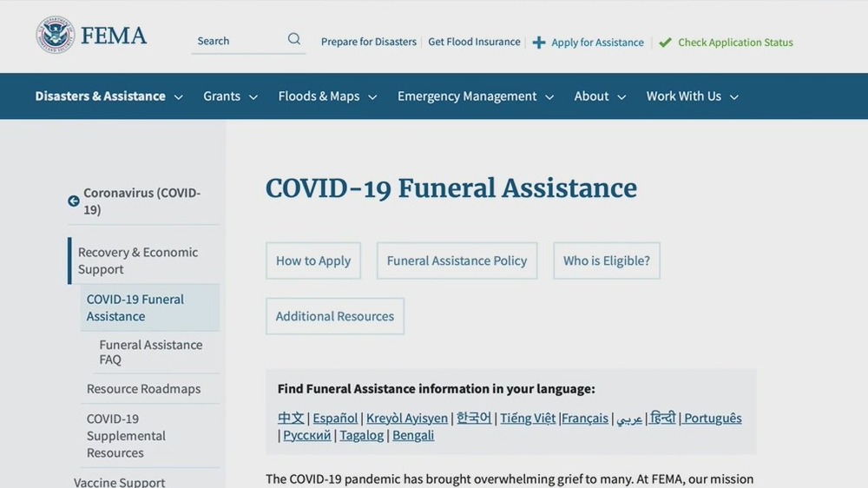Open the Korean (한국어) language link

tap(474, 418)
